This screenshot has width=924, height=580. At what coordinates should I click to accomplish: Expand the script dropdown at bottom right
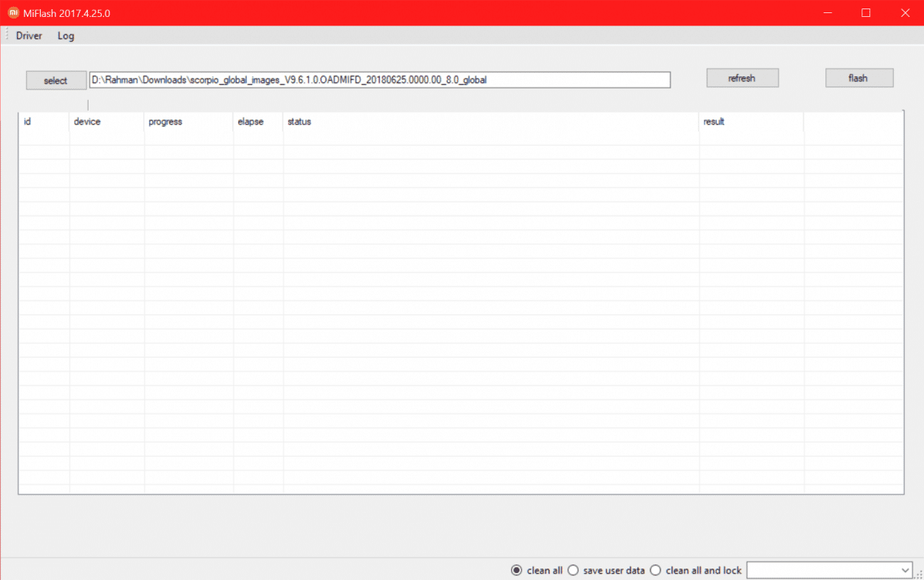[906, 570]
